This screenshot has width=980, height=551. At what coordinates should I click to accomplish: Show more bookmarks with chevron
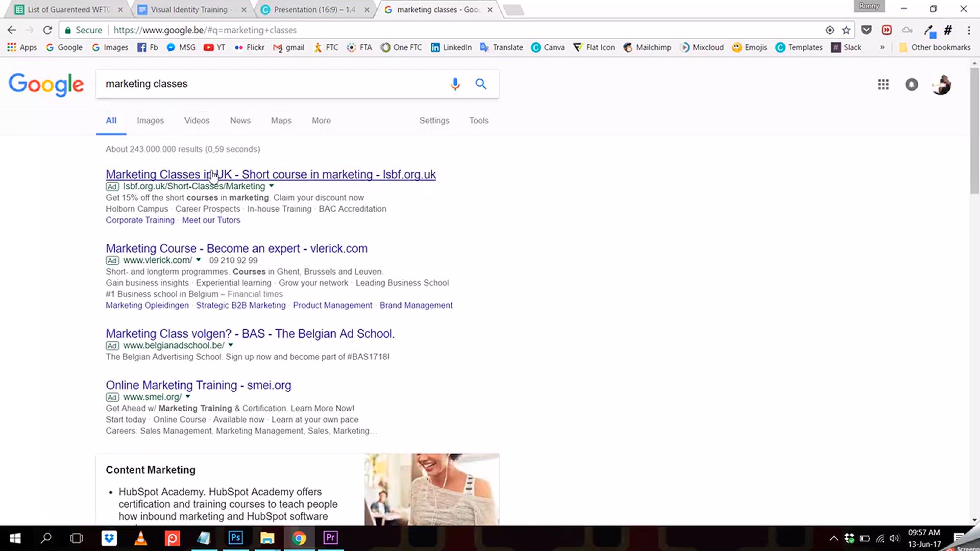point(882,47)
